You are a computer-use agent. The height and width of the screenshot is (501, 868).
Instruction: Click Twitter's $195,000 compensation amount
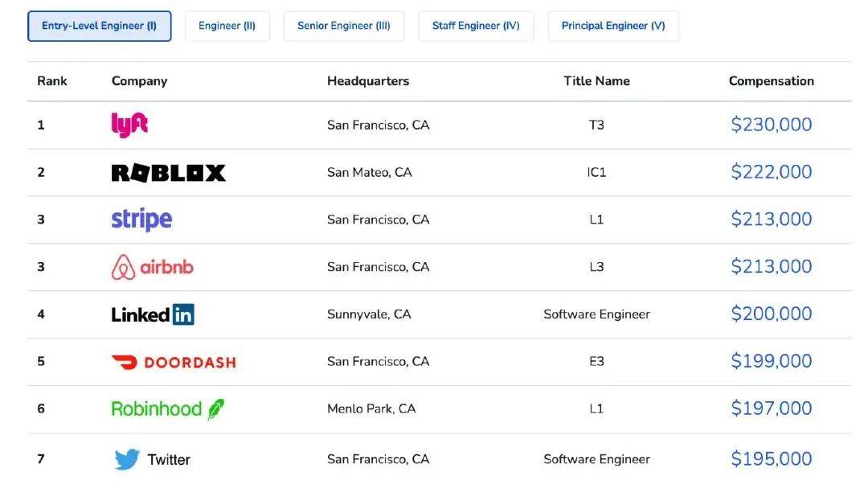(771, 459)
